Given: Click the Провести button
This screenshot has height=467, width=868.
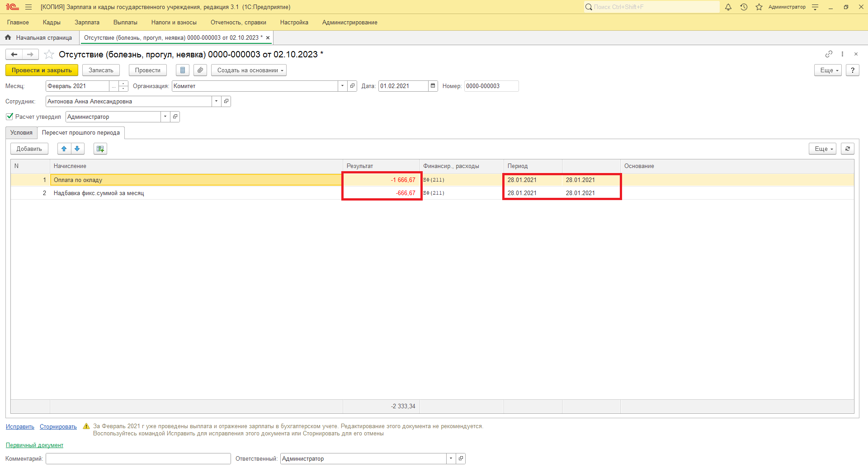Looking at the screenshot, I should (148, 70).
